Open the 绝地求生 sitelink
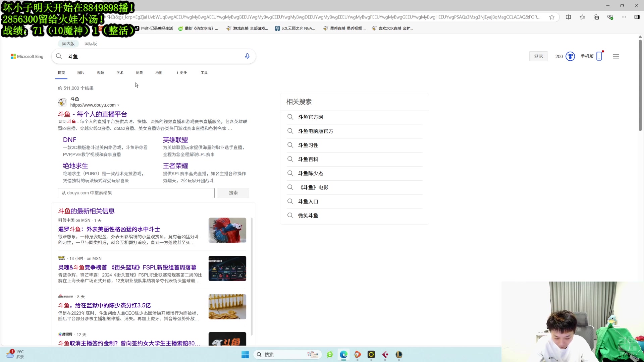The image size is (644, 362). [75, 166]
